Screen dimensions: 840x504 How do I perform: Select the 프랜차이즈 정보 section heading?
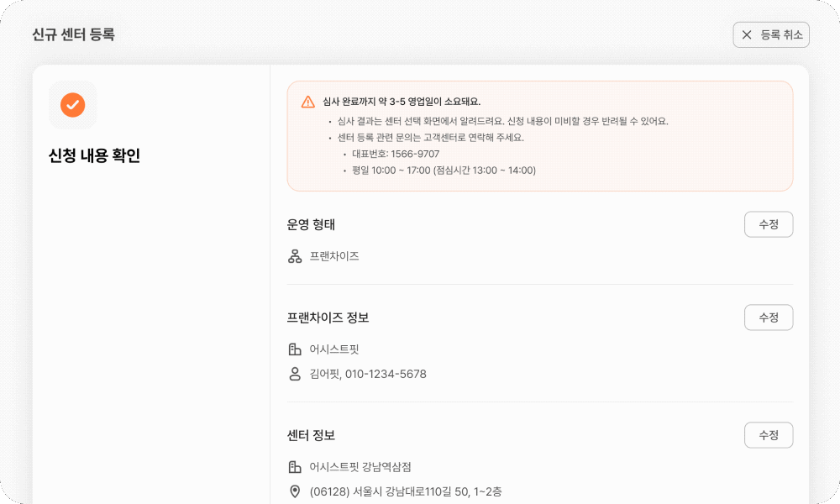click(x=328, y=318)
